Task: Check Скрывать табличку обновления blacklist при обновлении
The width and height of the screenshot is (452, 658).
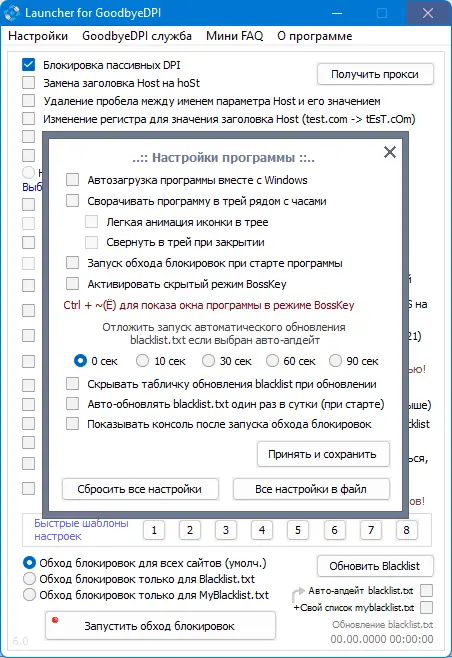Action: click(72, 384)
